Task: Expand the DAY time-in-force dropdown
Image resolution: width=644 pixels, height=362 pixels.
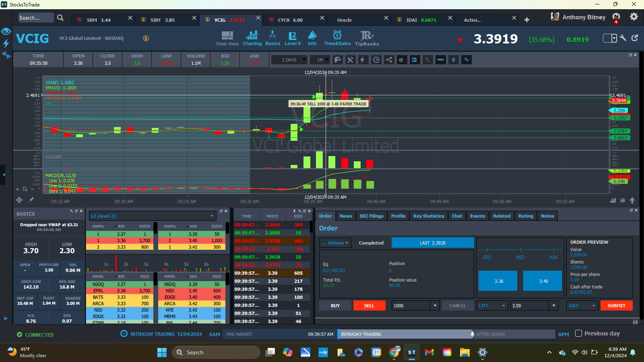Action: (582, 306)
